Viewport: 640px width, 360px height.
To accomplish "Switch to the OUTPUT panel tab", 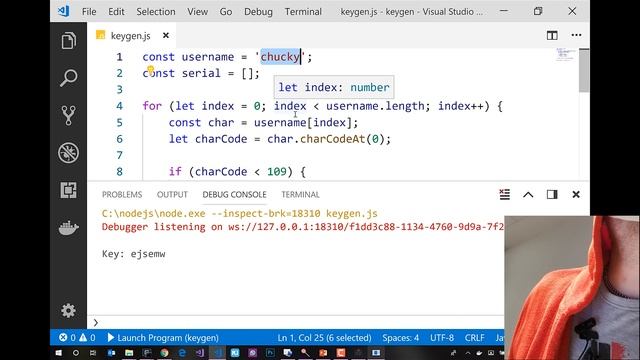I will (x=172, y=194).
